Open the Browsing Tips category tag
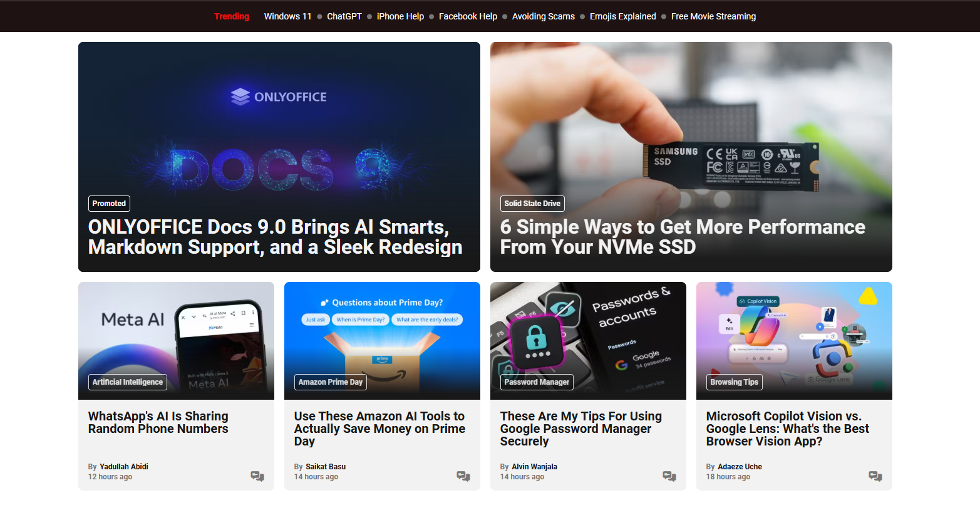Viewport: 980px width, 505px height. [x=734, y=382]
